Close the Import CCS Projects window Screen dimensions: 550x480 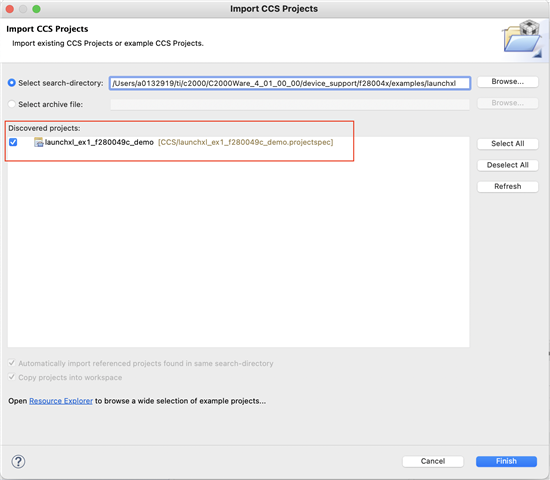(10, 9)
